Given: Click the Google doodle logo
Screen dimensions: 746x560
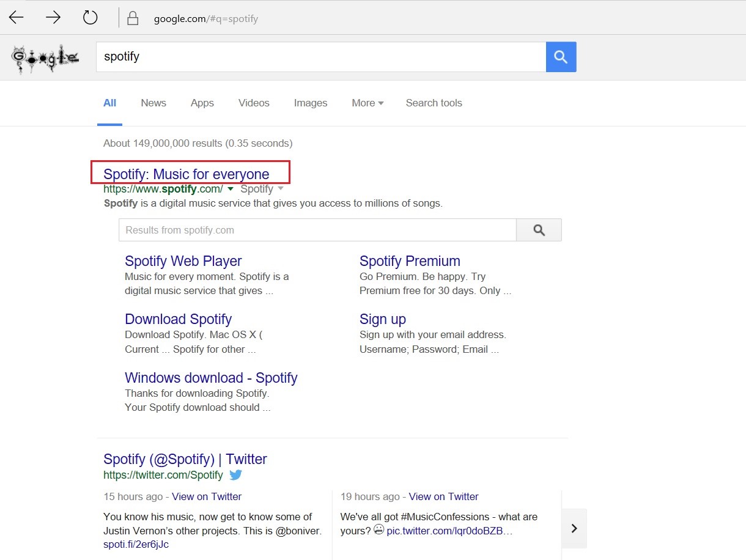Looking at the screenshot, I should [x=45, y=58].
